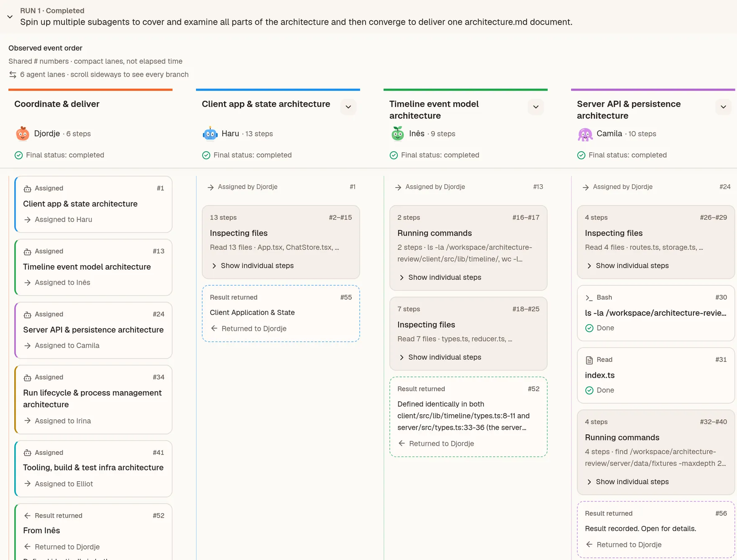The height and width of the screenshot is (560, 737).
Task: Click the robot icon on Assigned #1 card
Action: (x=27, y=188)
